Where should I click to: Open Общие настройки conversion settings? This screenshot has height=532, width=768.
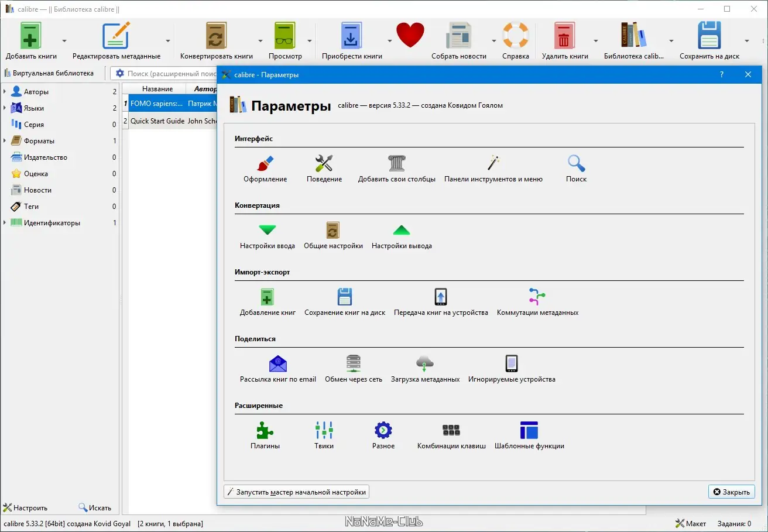click(x=333, y=235)
